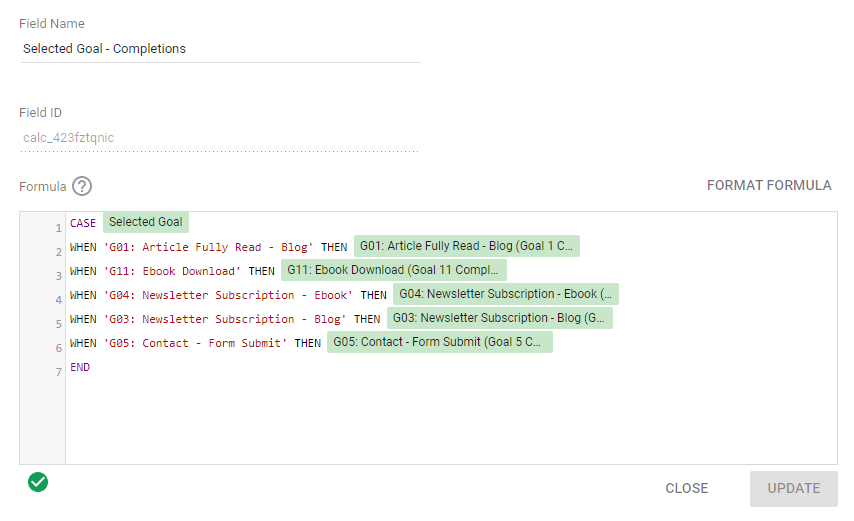Select the G01 Article Fully Read chip
This screenshot has height=521, width=854.
coord(467,246)
